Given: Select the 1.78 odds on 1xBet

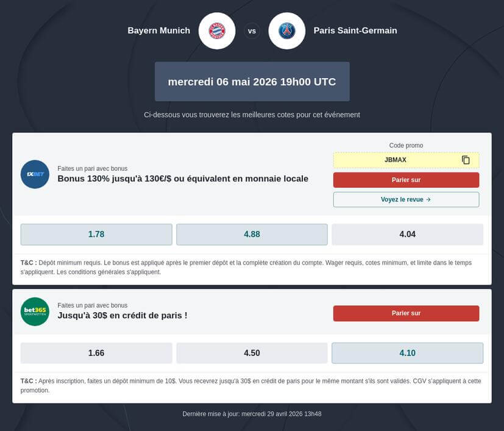Looking at the screenshot, I should (x=96, y=234).
